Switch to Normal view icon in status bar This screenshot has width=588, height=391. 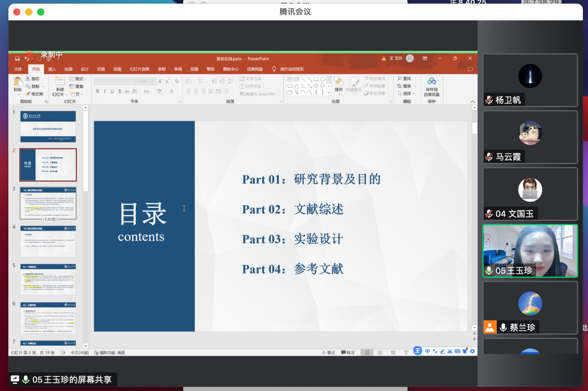[367, 353]
